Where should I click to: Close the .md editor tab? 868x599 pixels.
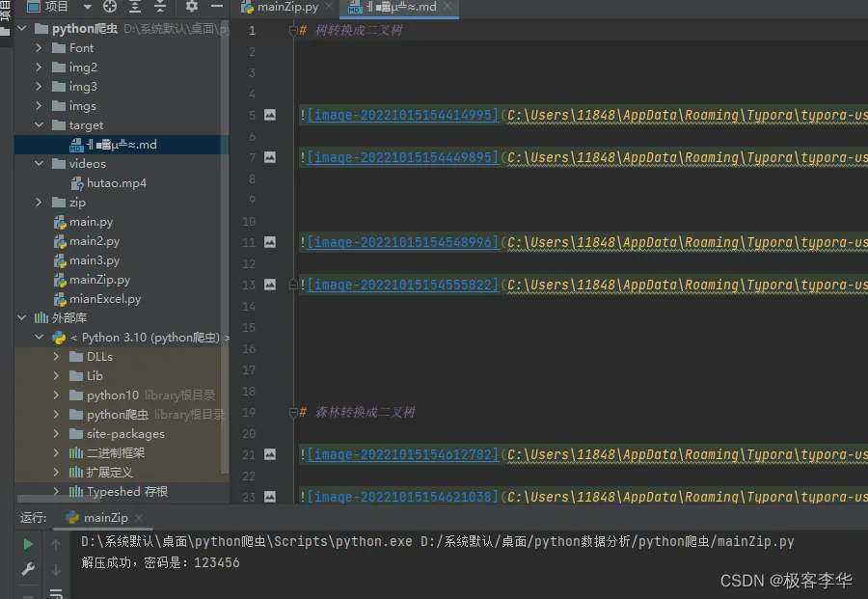(x=448, y=7)
